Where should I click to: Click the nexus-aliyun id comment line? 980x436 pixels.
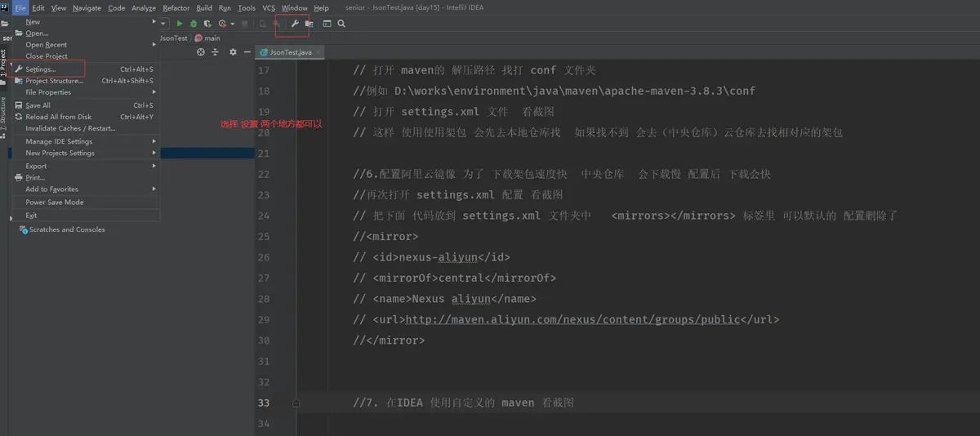[432, 257]
